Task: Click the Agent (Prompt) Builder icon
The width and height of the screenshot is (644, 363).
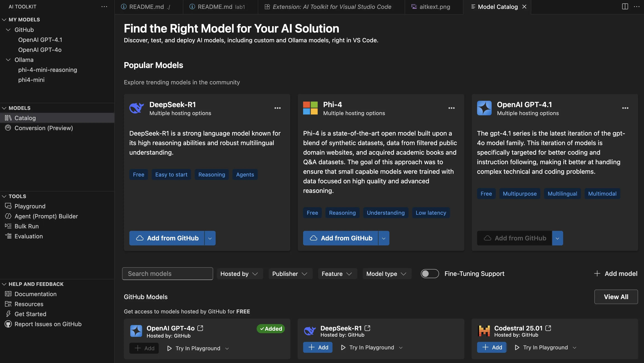Action: tap(8, 216)
